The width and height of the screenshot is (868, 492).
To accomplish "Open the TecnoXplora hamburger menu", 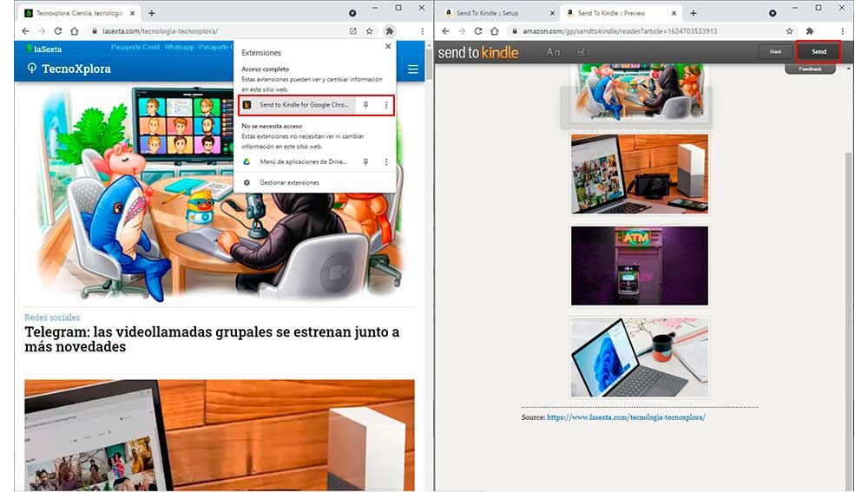I will coord(412,69).
